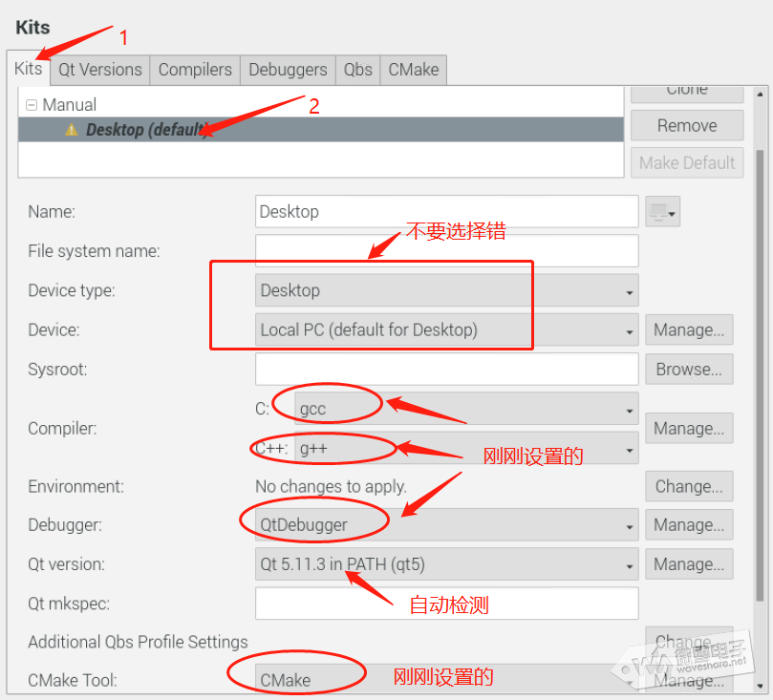Expand the Debugger dropdown
Viewport: 773px width, 700px height.
[x=446, y=524]
